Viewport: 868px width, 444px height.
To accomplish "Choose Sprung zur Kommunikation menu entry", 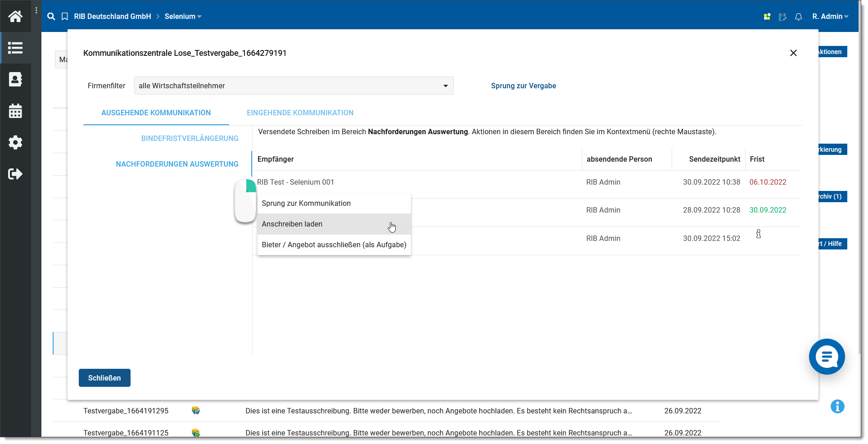I will [x=334, y=204].
